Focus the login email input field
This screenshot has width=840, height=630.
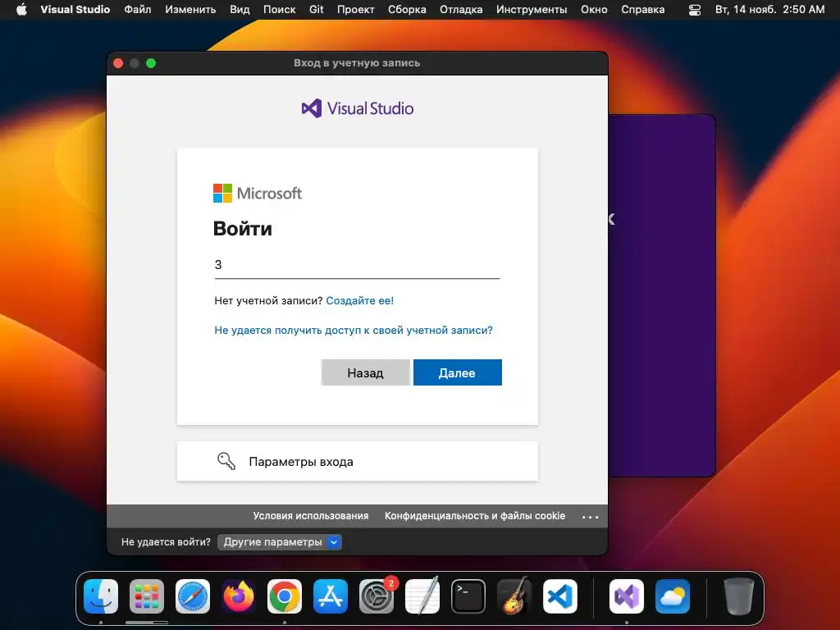(357, 265)
